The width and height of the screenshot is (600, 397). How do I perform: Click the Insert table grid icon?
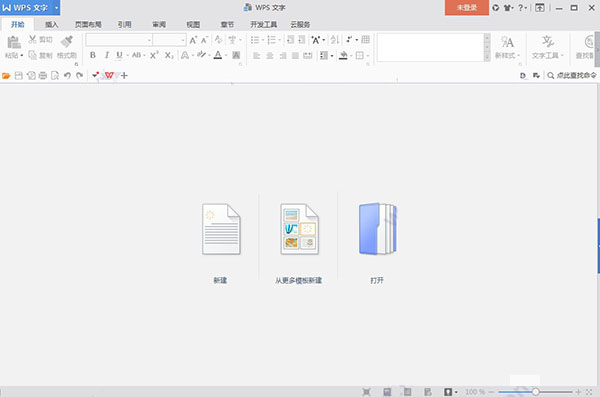(x=365, y=40)
